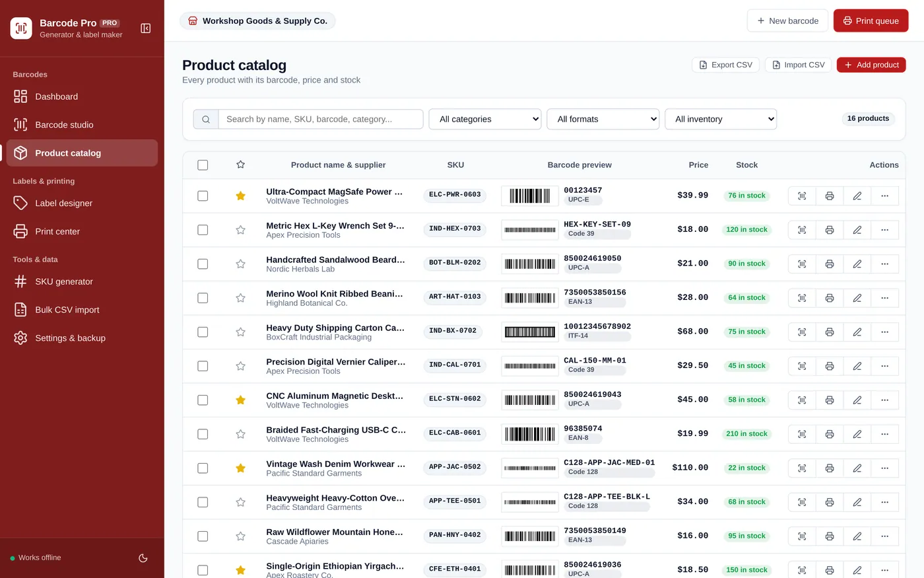Open barcode icon for Merino Wool Knit row

click(x=802, y=298)
